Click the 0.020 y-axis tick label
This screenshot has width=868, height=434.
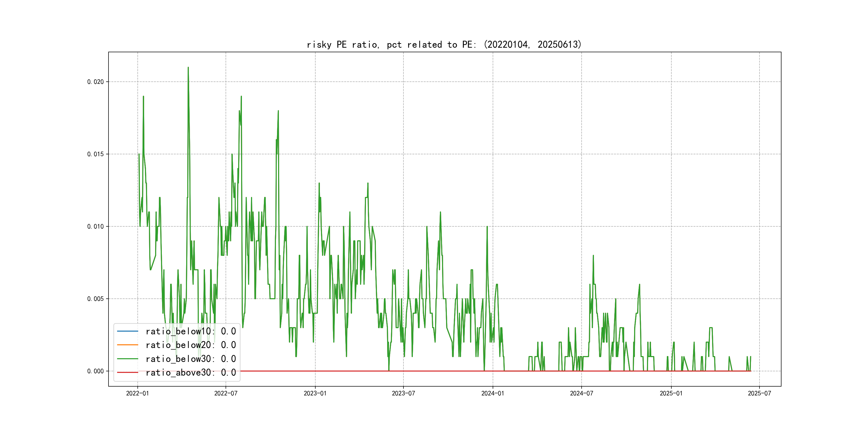tap(95, 82)
